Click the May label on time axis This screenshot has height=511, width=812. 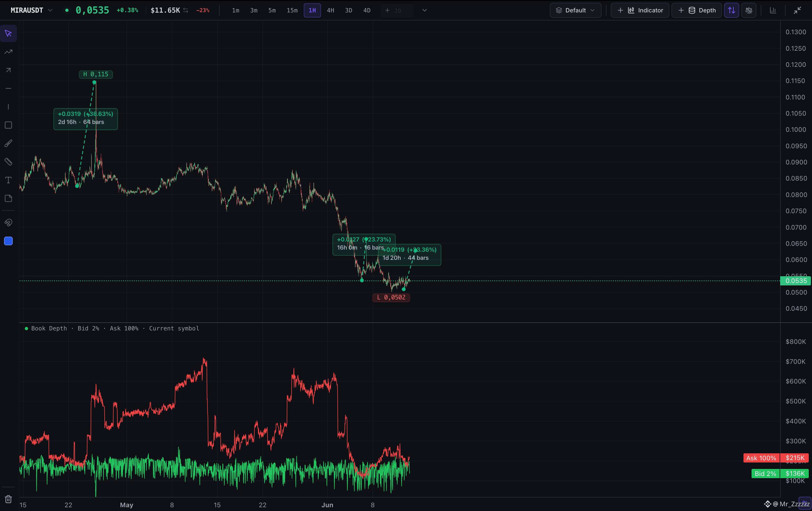pos(127,505)
